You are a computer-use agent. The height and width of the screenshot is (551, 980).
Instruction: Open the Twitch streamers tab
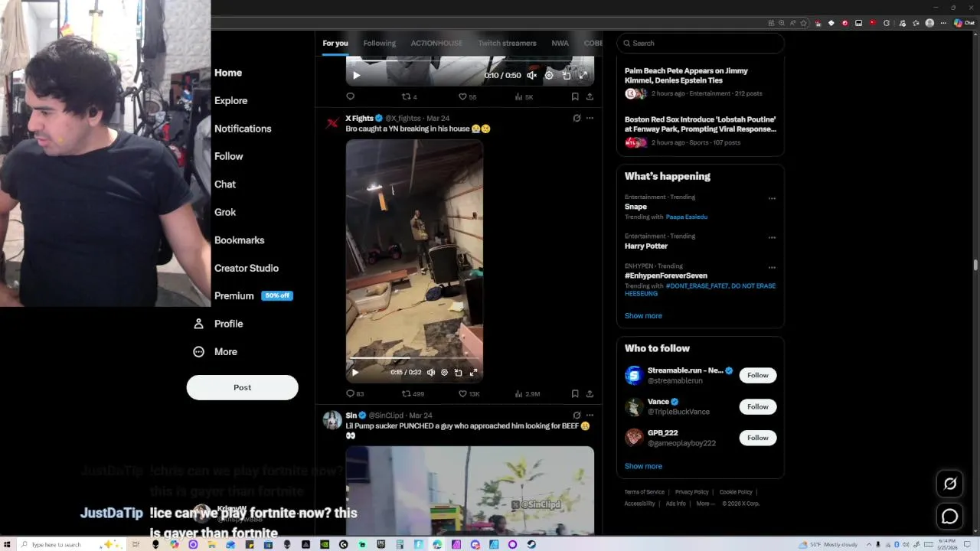point(507,43)
